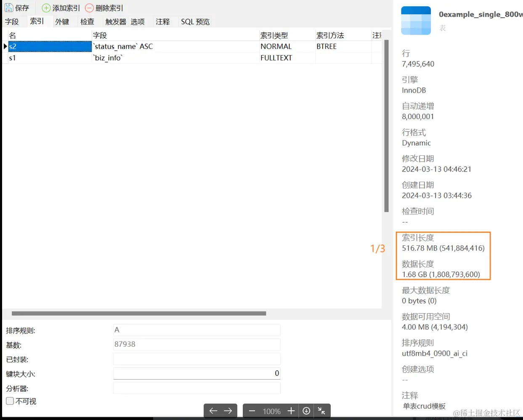Click the 索引类型 column header
Screen dimensions: 523x420
click(287, 35)
